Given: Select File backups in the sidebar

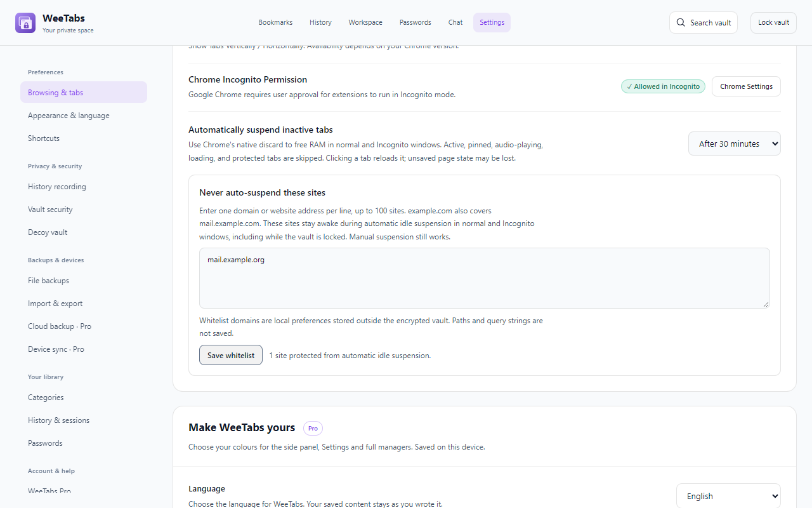Looking at the screenshot, I should tap(84, 280).
